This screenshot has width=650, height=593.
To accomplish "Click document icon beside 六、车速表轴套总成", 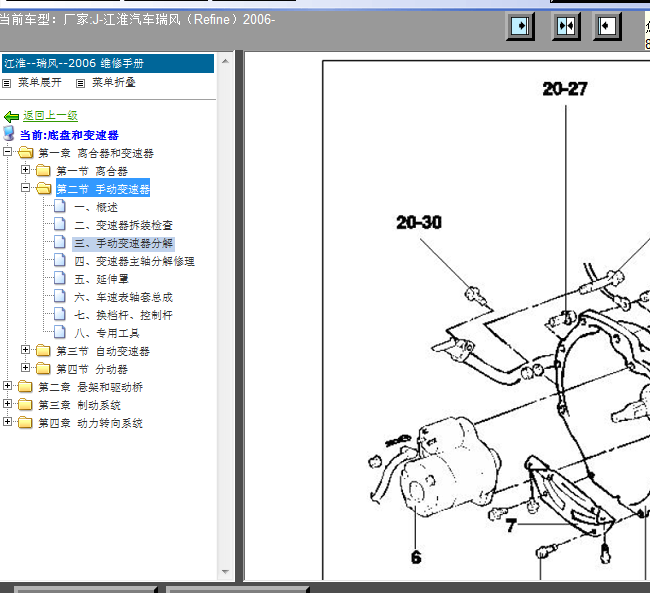I will pos(60,296).
